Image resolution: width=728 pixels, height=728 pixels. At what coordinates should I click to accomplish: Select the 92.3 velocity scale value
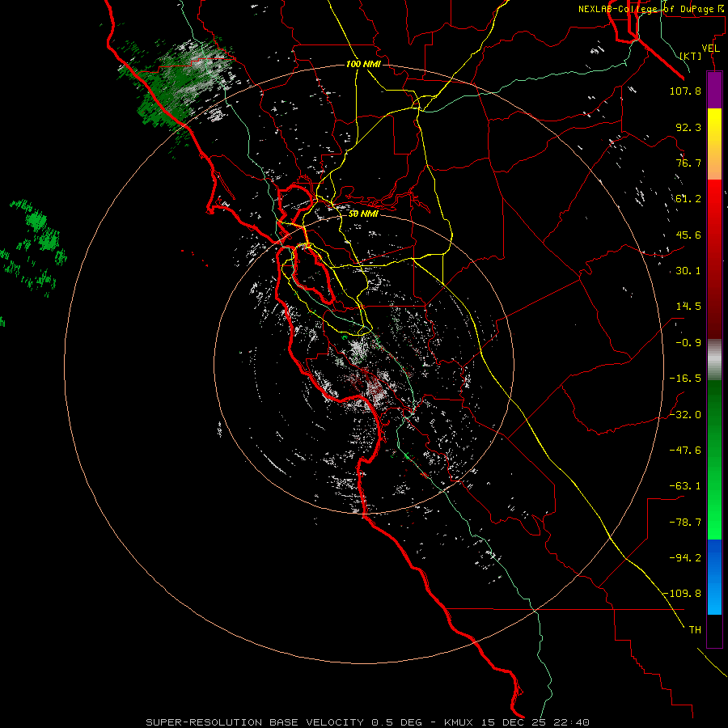688,127
